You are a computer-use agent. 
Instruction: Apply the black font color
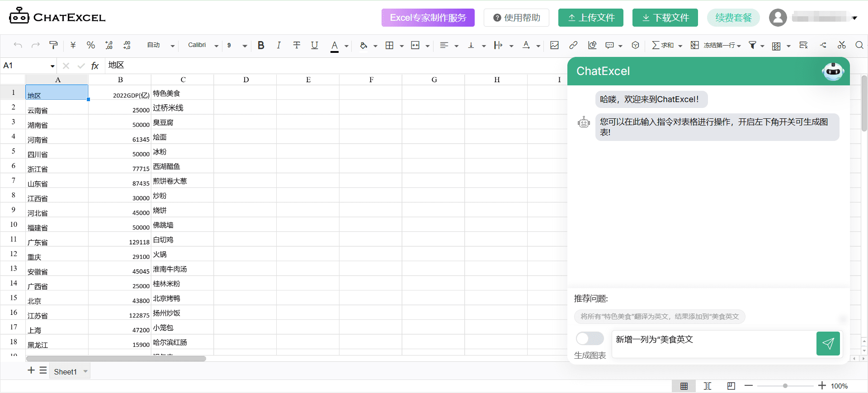click(335, 46)
